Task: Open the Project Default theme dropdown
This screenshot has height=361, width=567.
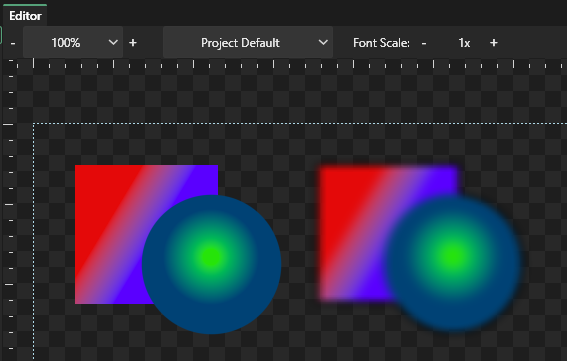Action: 248,42
